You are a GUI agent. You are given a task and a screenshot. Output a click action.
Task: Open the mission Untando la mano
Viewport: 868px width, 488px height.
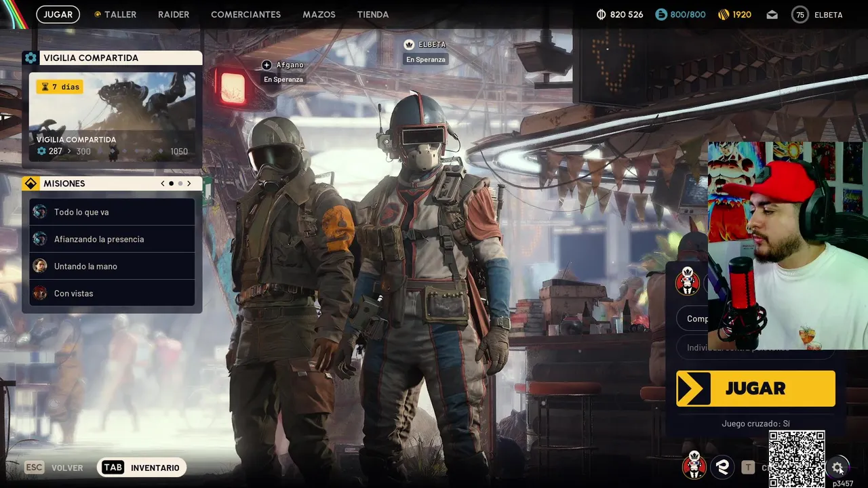[112, 266]
